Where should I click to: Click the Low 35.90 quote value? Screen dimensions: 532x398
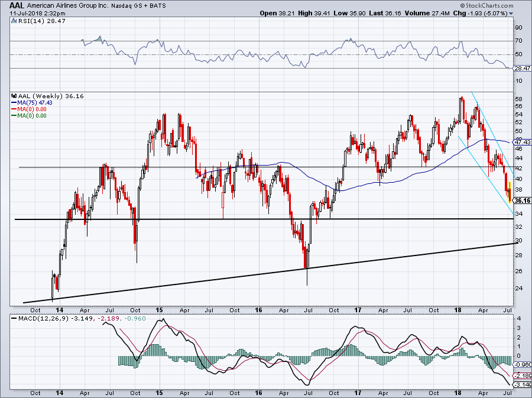coord(351,13)
